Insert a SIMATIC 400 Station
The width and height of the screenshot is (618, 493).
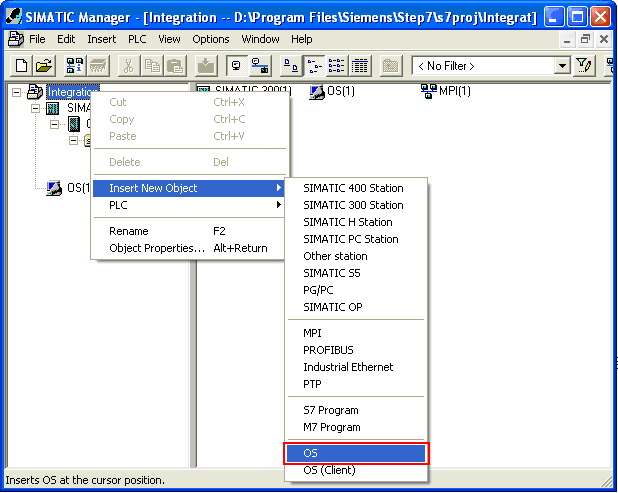click(x=356, y=188)
